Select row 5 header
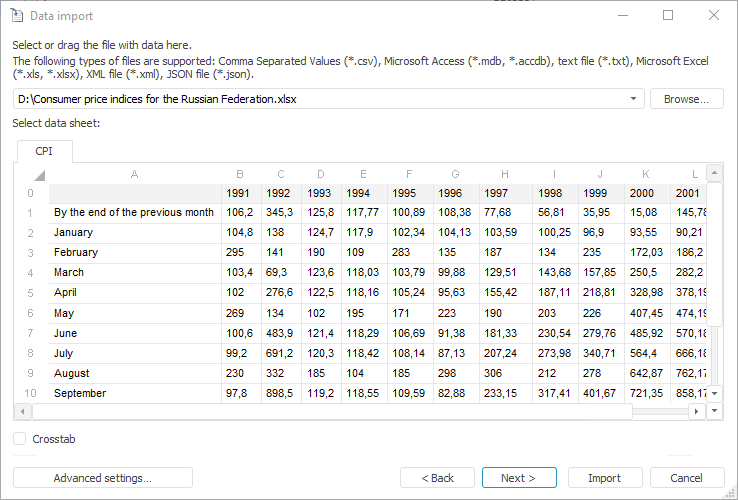The image size is (738, 500). (30, 293)
